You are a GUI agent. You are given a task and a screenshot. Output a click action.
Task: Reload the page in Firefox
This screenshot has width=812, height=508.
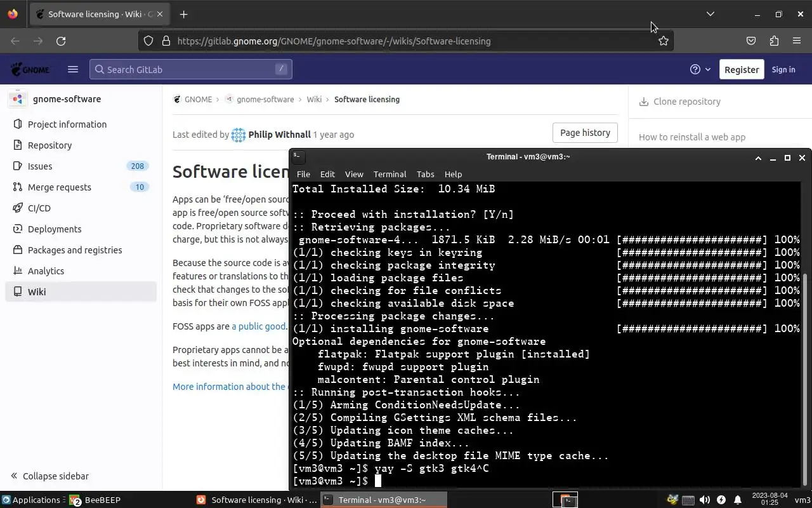tap(61, 41)
